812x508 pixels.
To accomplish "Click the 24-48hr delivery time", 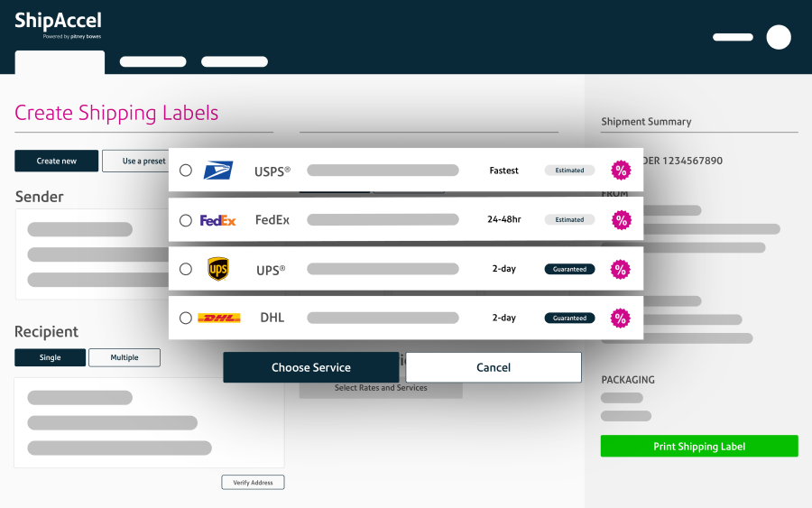I will pos(503,219).
